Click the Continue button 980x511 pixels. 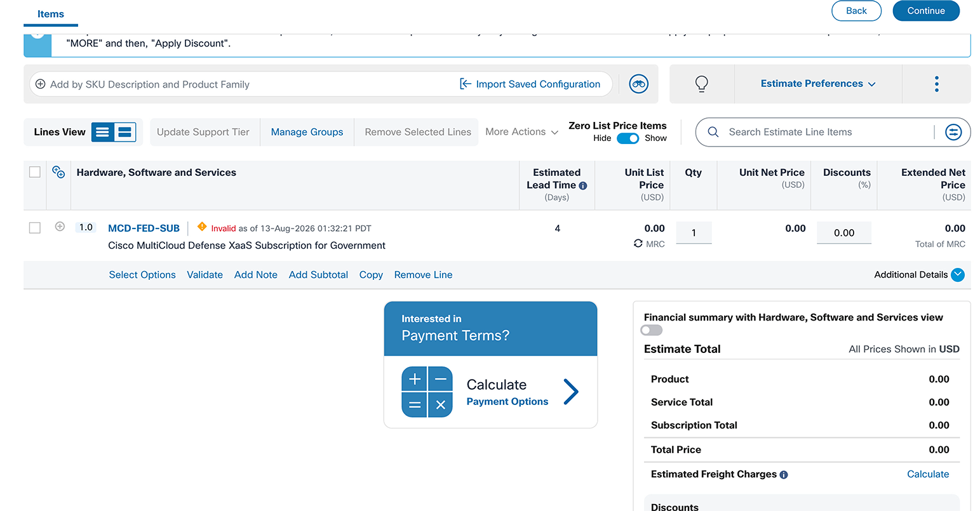coord(926,11)
